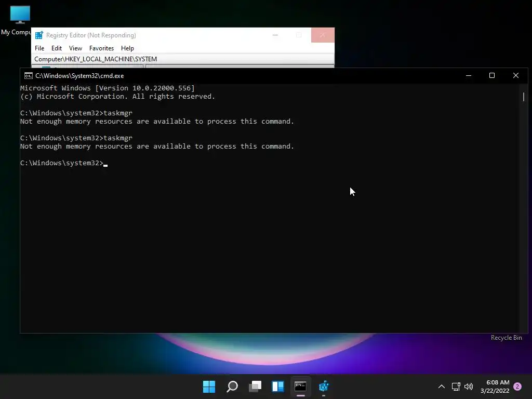
Task: Open taskbar Search
Action: (232, 387)
